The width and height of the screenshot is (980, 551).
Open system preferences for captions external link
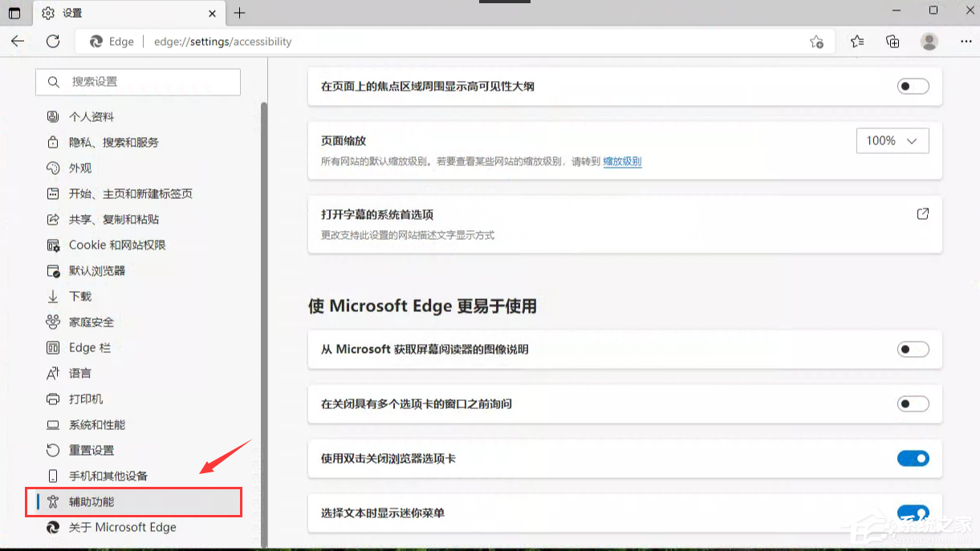pyautogui.click(x=922, y=214)
